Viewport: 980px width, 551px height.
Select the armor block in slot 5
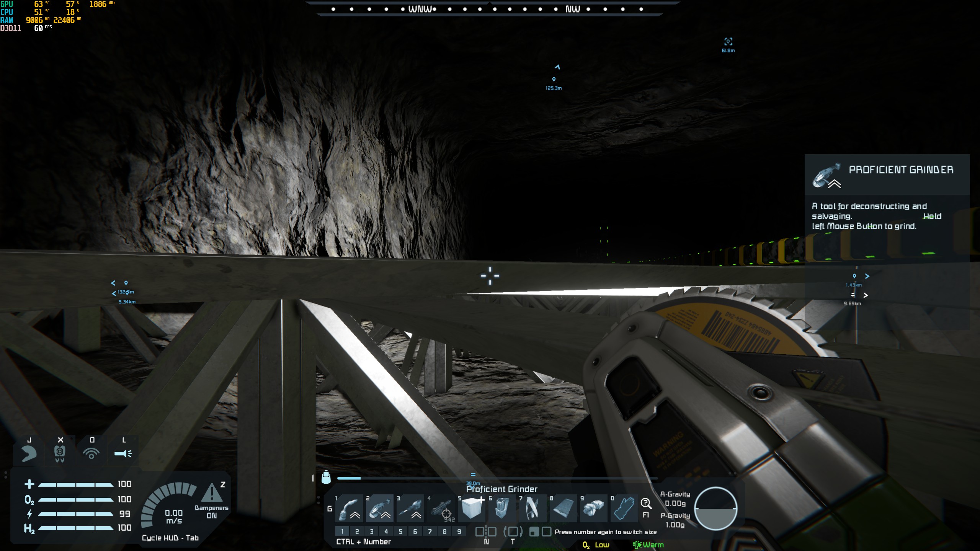click(x=471, y=508)
